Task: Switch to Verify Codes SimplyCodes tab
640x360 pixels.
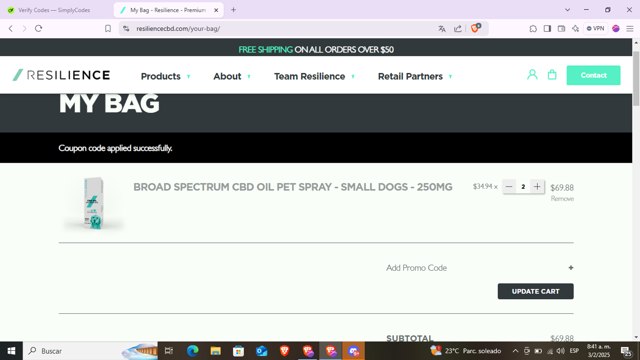Action: tap(55, 10)
